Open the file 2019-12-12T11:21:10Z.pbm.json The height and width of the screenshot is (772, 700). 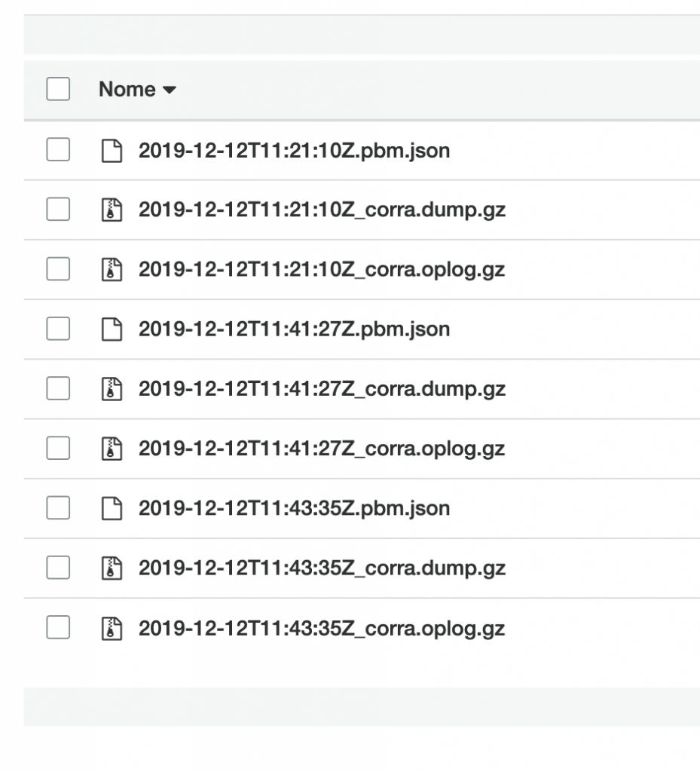(294, 151)
